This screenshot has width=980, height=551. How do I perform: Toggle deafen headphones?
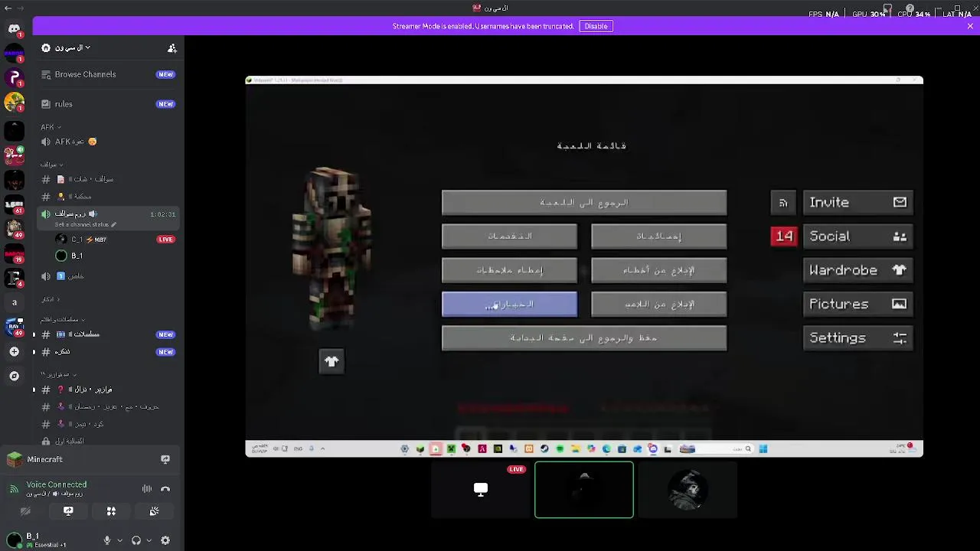pyautogui.click(x=136, y=540)
